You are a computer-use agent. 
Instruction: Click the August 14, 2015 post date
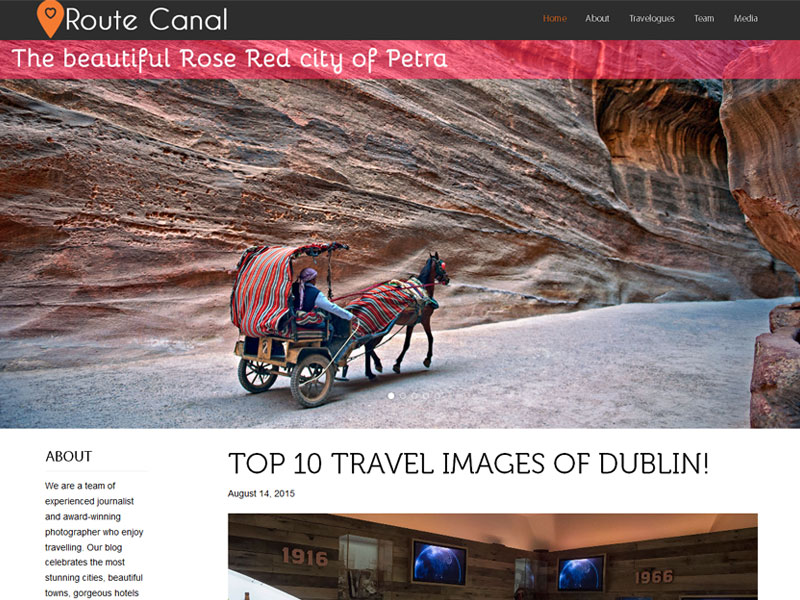tap(261, 493)
